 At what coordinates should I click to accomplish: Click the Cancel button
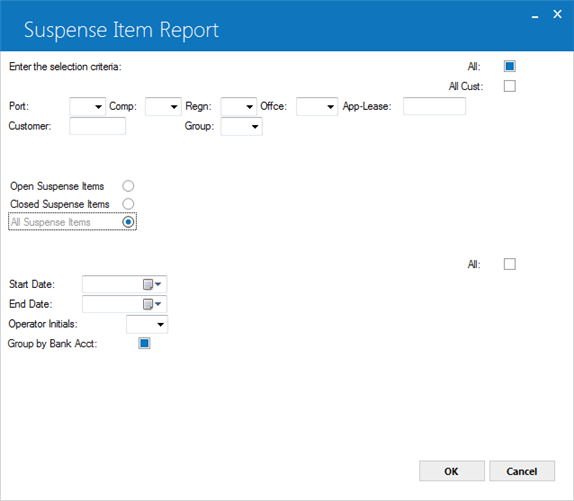click(x=522, y=471)
